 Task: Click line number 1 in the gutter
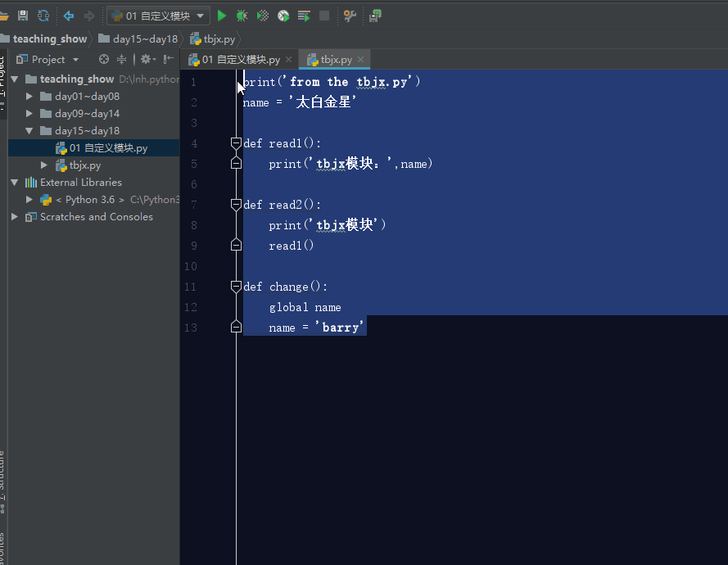tap(193, 82)
